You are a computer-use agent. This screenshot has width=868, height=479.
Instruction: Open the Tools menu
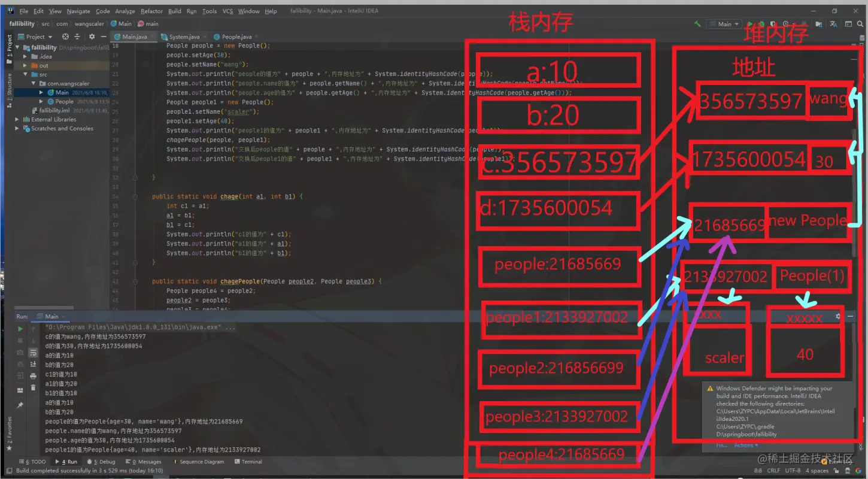tap(210, 11)
